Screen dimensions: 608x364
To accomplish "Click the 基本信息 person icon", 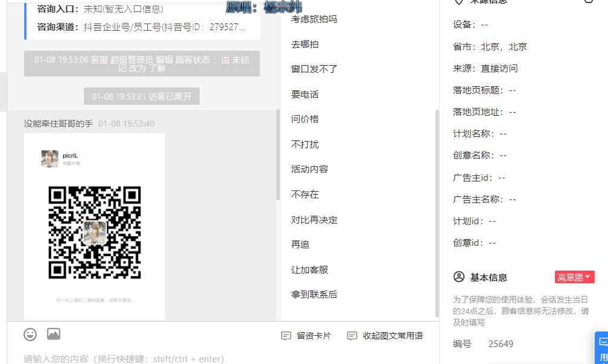I will pos(458,277).
